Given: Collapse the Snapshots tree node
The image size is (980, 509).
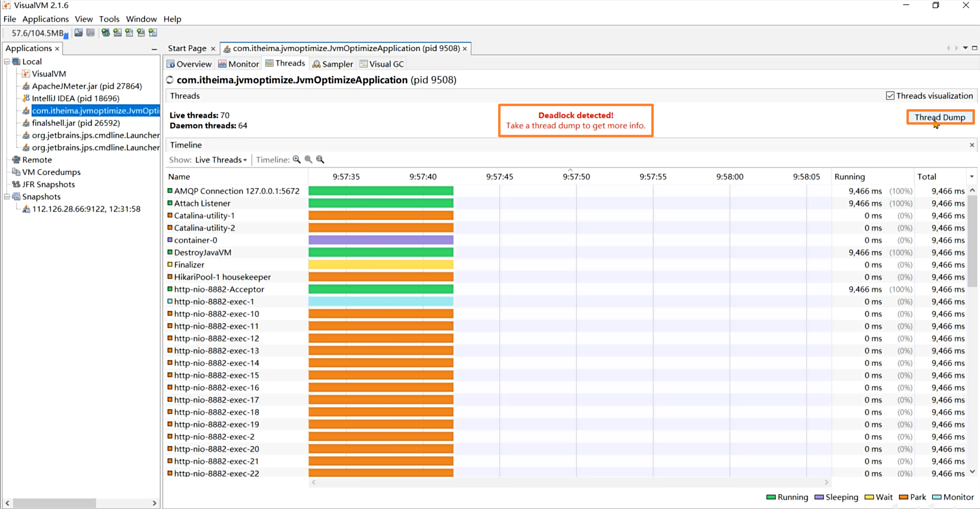Looking at the screenshot, I should tap(7, 197).
